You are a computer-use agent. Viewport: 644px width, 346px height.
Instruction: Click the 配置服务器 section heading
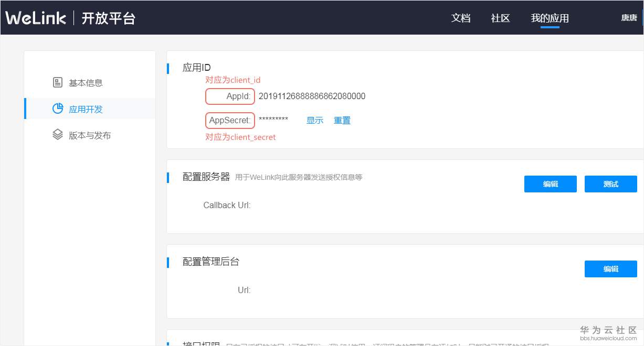pyautogui.click(x=206, y=177)
